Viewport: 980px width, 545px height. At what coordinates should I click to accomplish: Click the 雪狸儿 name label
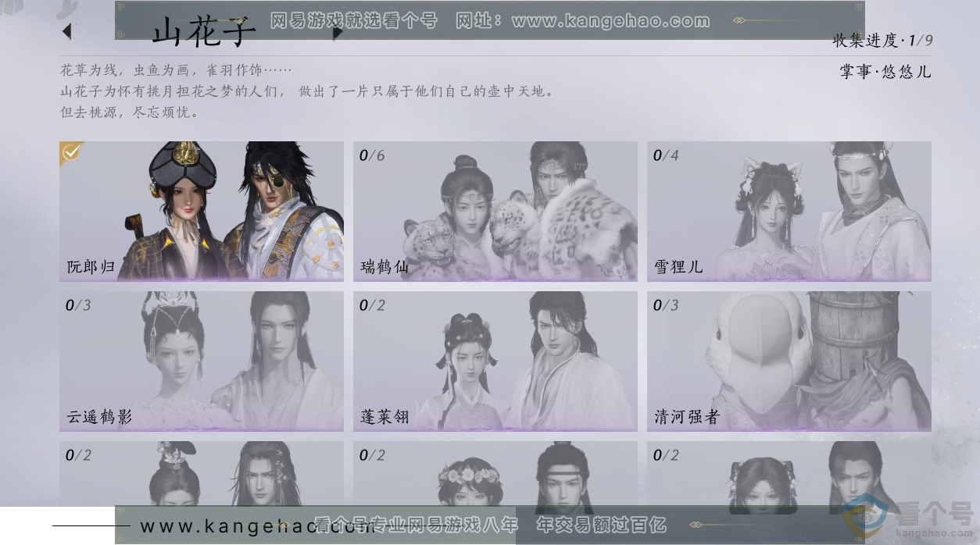(678, 267)
